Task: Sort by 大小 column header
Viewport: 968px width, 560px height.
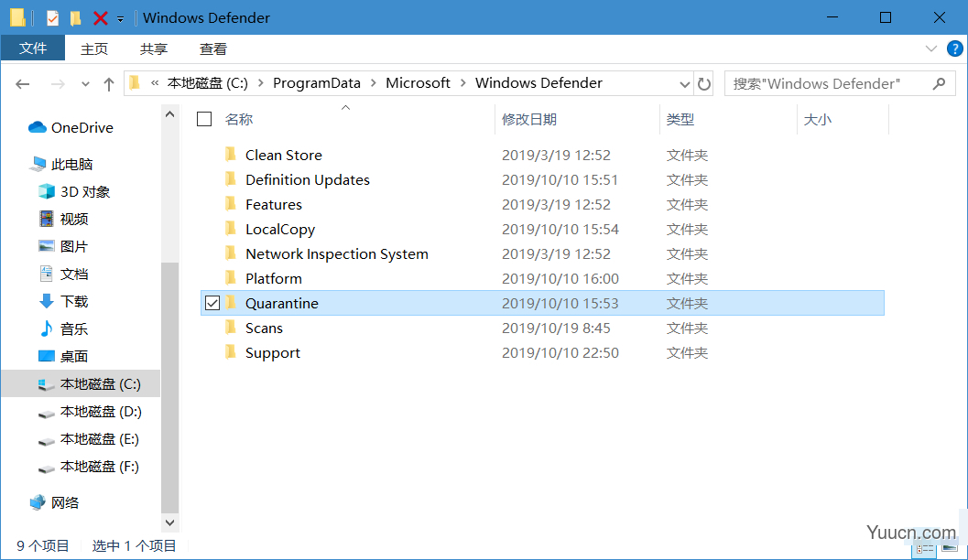Action: tap(818, 120)
